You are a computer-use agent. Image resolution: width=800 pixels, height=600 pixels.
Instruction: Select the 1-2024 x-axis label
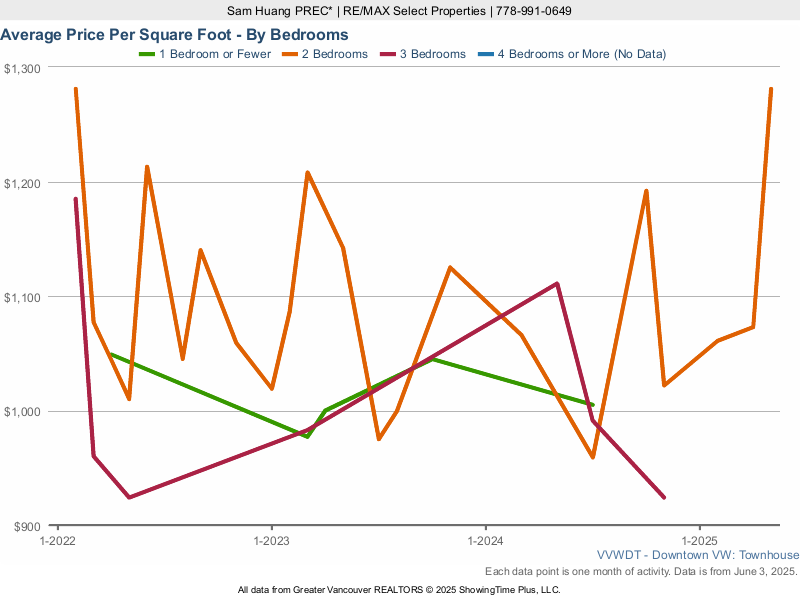click(x=485, y=540)
